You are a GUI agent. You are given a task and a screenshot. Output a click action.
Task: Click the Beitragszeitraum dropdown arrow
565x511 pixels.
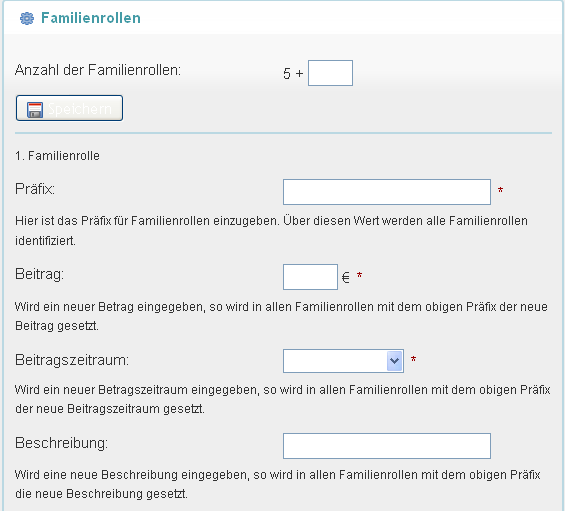tap(395, 361)
